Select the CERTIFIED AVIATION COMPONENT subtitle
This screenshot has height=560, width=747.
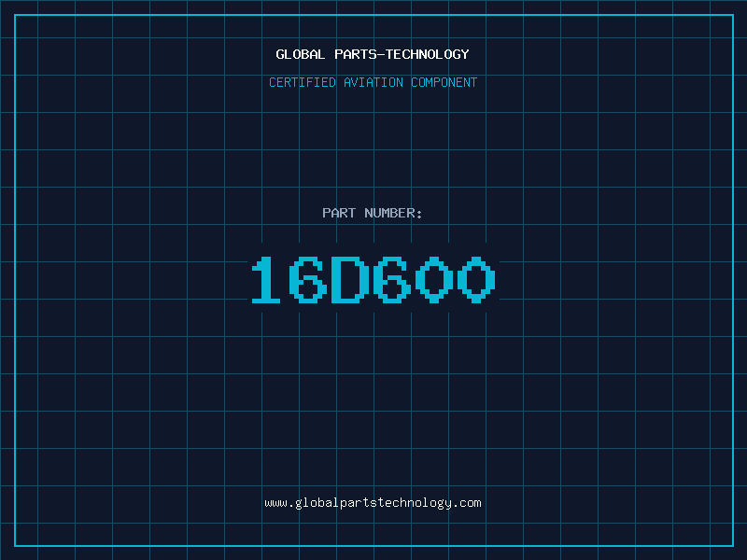(373, 82)
